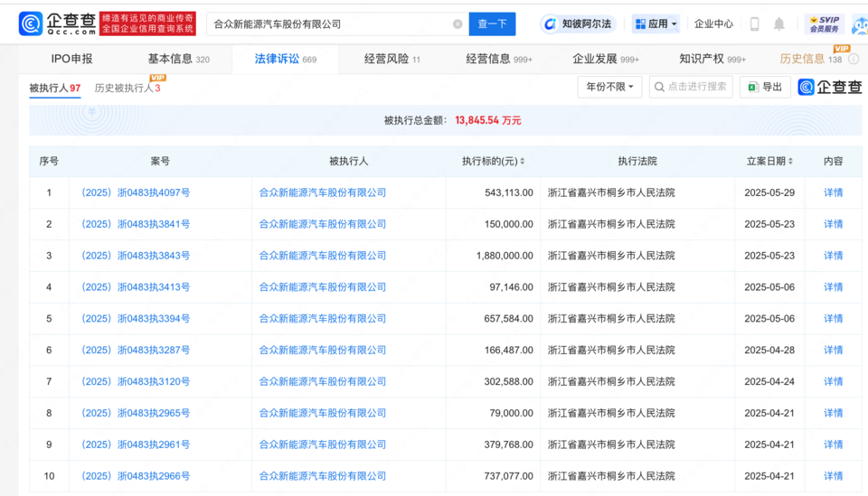Open the notifications bell icon
This screenshot has height=496, width=868.
[x=778, y=23]
